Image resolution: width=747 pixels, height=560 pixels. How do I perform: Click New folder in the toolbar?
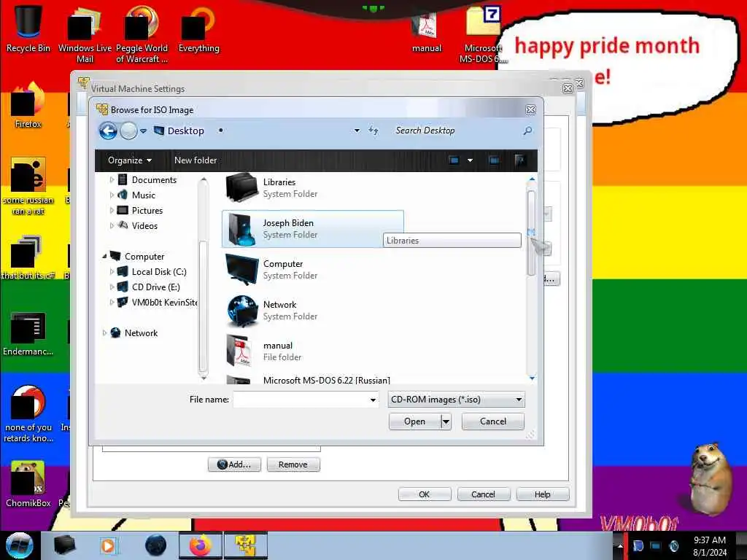(196, 160)
